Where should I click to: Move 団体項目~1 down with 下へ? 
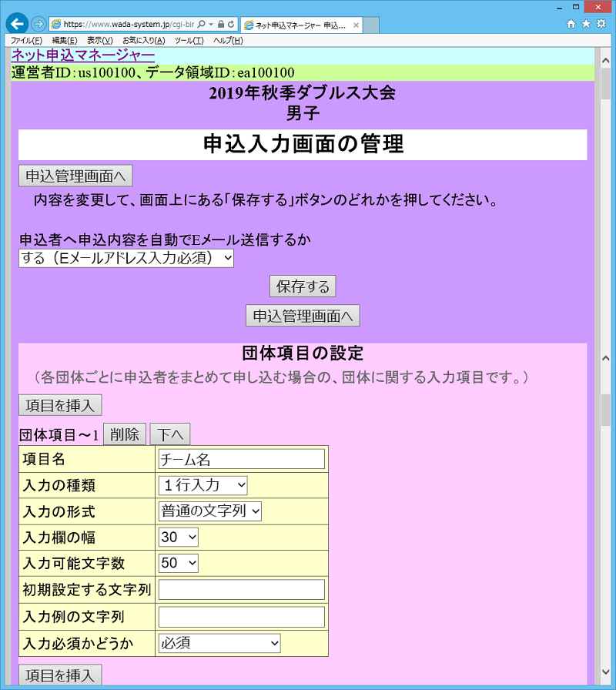(170, 434)
